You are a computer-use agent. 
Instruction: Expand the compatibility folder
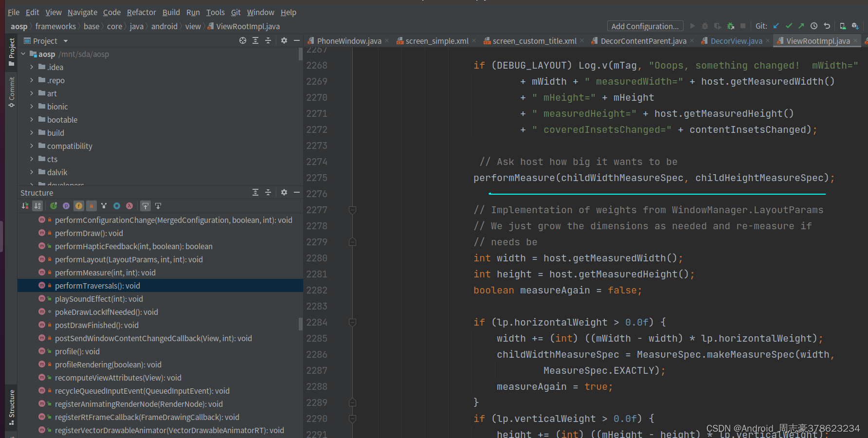pos(32,146)
